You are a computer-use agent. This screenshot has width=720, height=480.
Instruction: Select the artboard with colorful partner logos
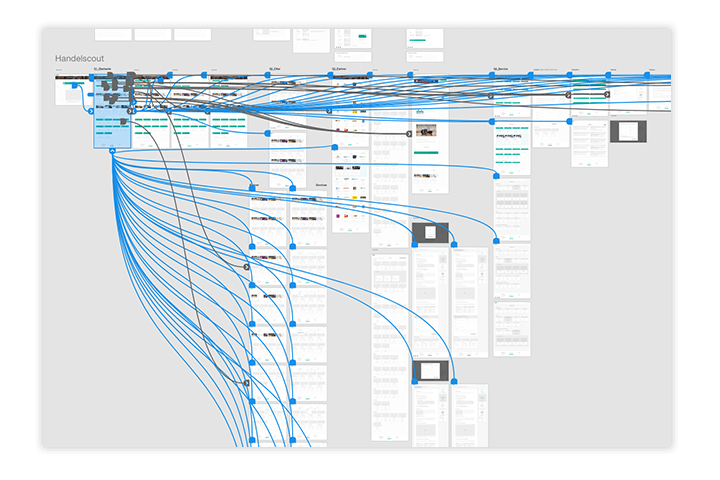pos(351,190)
